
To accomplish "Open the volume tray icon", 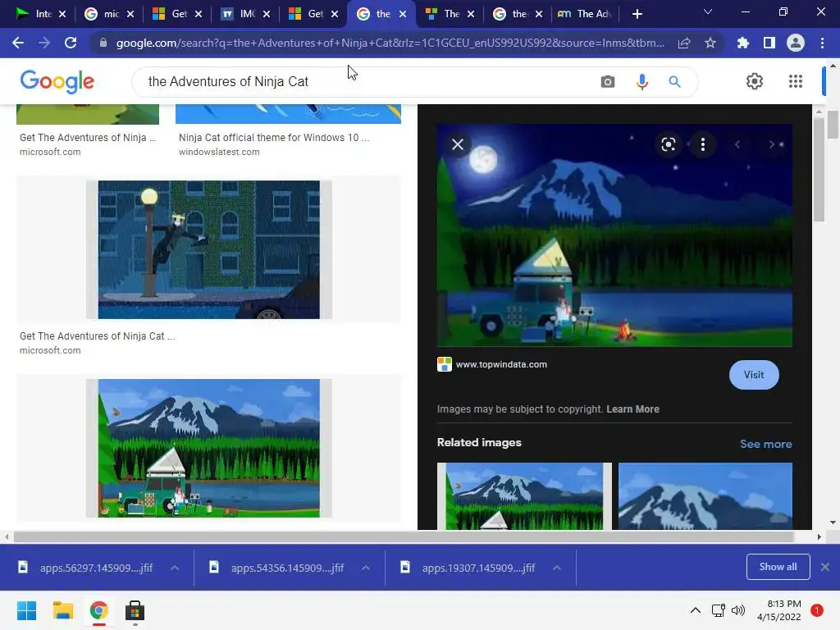I will coord(738,610).
